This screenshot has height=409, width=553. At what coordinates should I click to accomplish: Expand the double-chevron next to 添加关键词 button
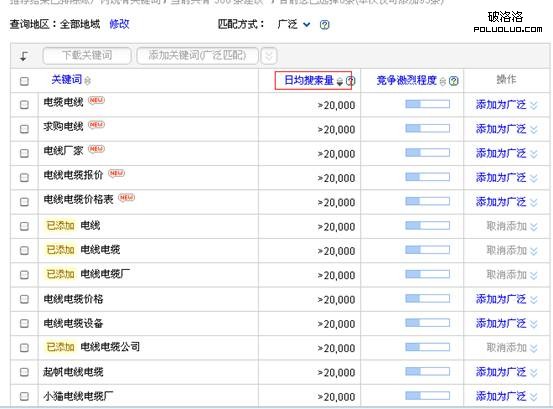click(269, 56)
